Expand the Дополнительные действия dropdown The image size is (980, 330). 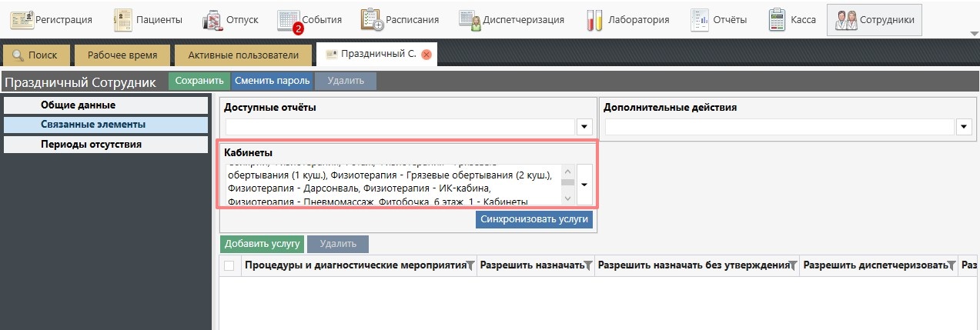coord(963,127)
